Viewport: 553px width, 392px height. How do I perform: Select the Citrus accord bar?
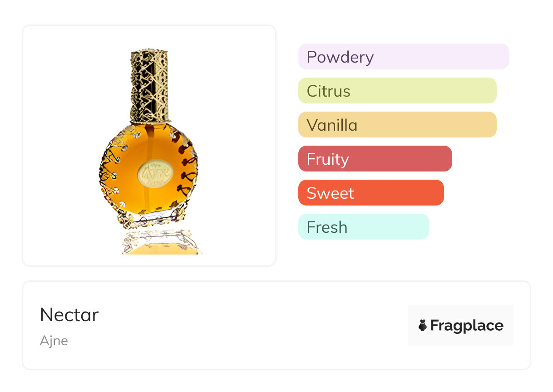point(397,91)
